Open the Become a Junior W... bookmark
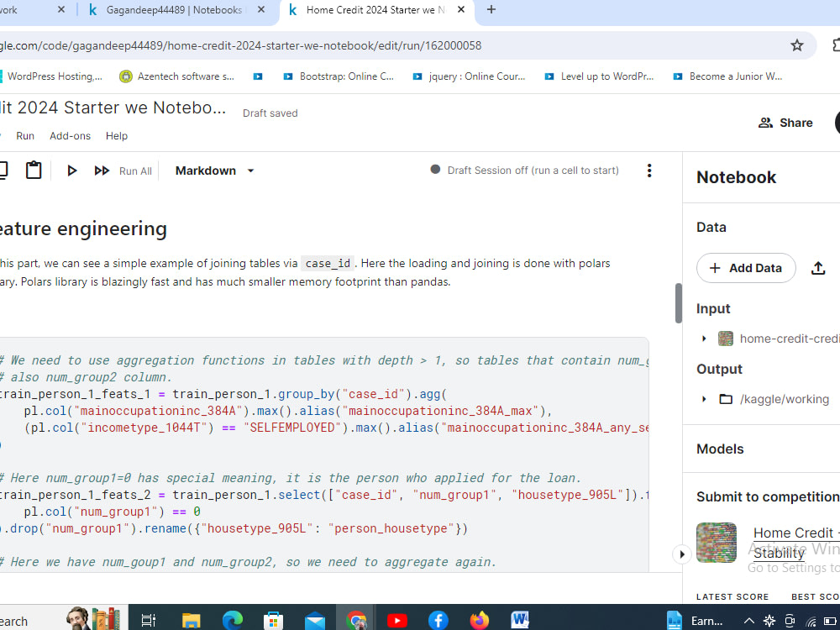 click(727, 76)
